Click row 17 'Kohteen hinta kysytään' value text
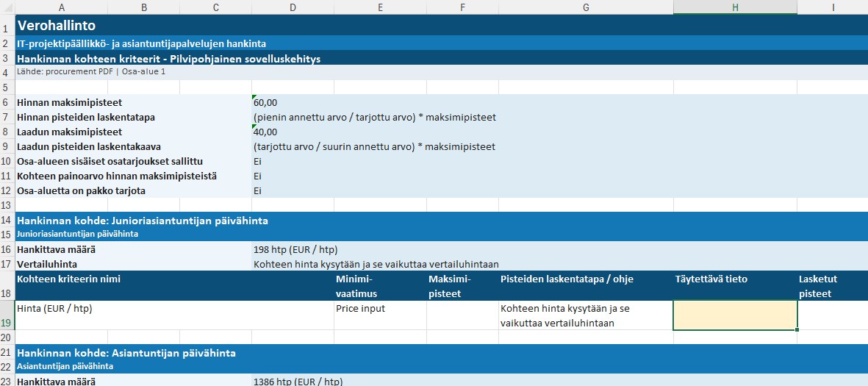 pos(376,264)
